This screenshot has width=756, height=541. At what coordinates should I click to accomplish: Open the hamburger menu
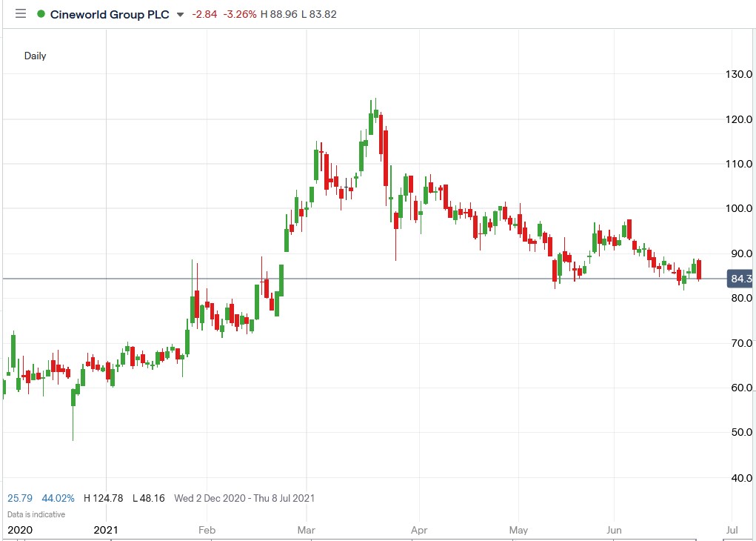[20, 13]
